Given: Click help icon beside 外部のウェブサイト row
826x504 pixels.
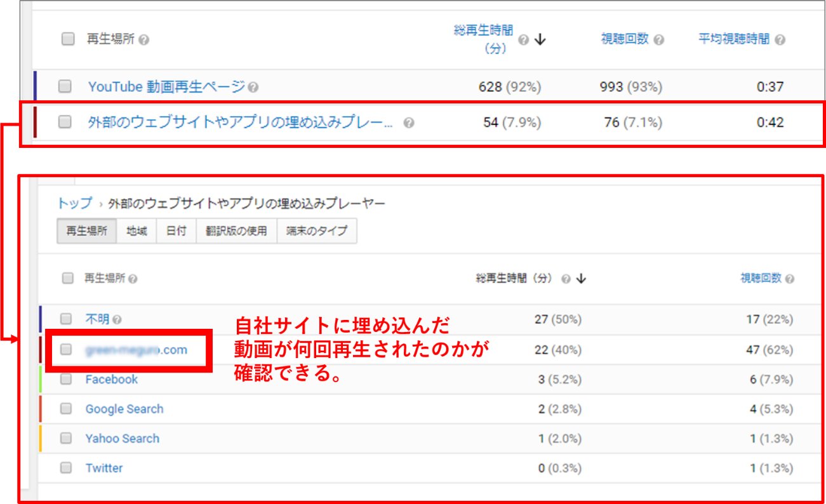Looking at the screenshot, I should pos(408,123).
